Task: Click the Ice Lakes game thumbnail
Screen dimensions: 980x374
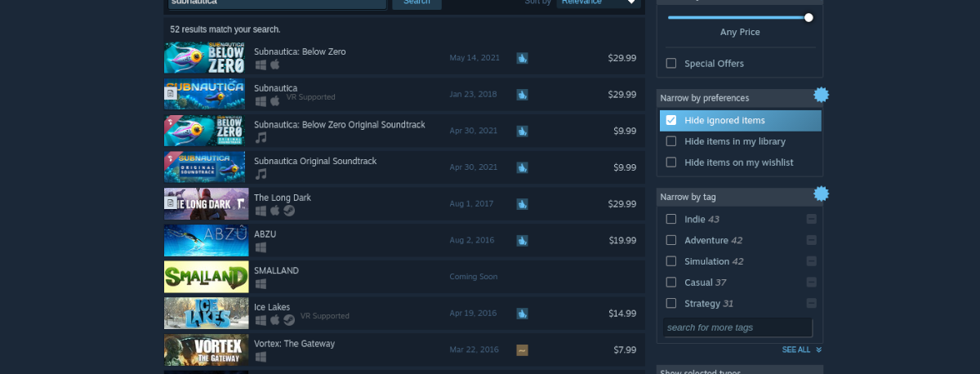Action: tap(206, 314)
